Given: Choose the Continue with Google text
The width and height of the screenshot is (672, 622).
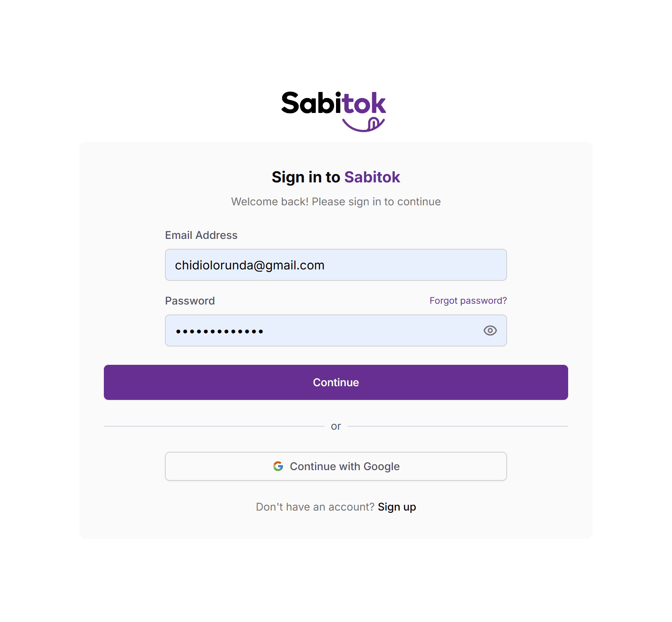Looking at the screenshot, I should pyautogui.click(x=344, y=466).
